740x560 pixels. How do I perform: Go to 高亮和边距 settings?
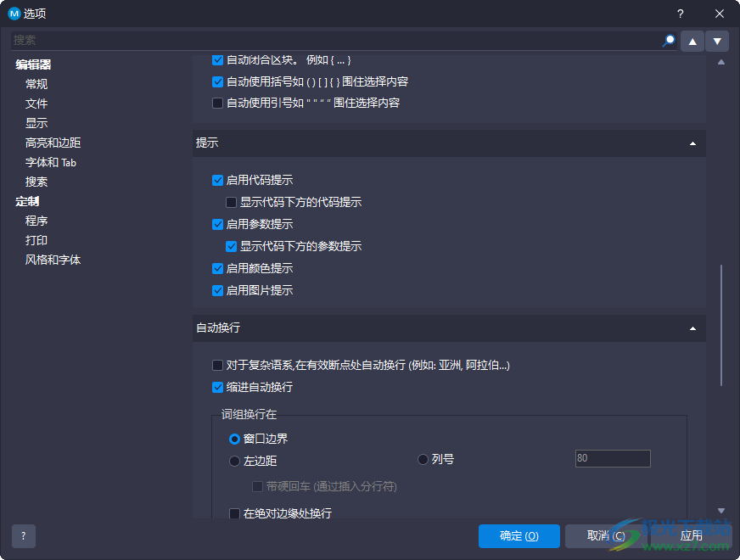pos(53,143)
